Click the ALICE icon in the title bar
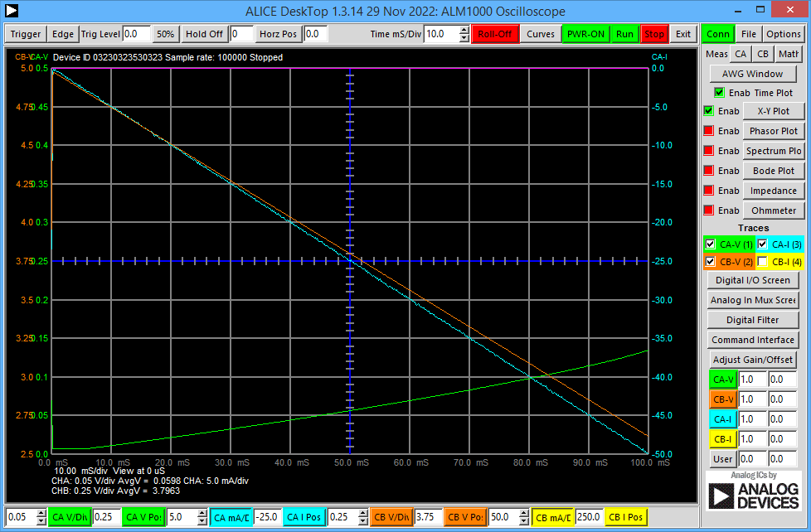This screenshot has width=811, height=532. [x=12, y=11]
